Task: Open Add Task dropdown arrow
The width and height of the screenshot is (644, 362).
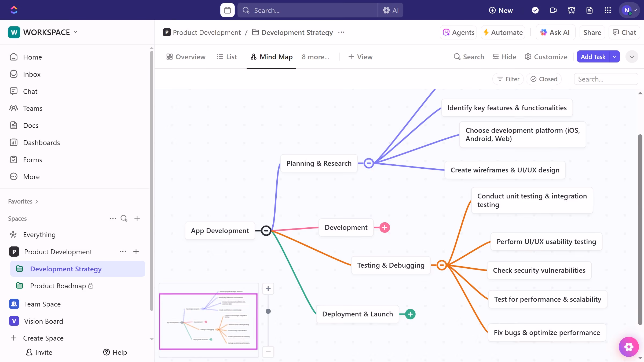Action: click(614, 57)
